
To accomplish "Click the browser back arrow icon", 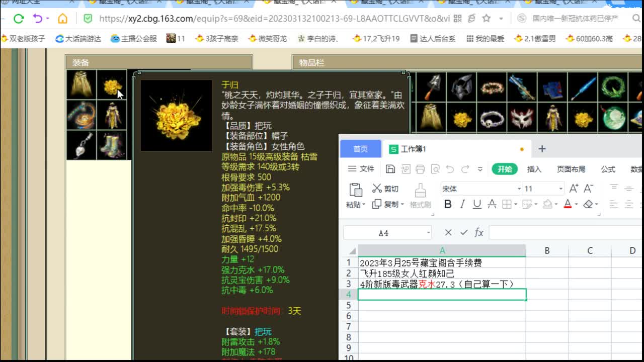I will (38, 19).
